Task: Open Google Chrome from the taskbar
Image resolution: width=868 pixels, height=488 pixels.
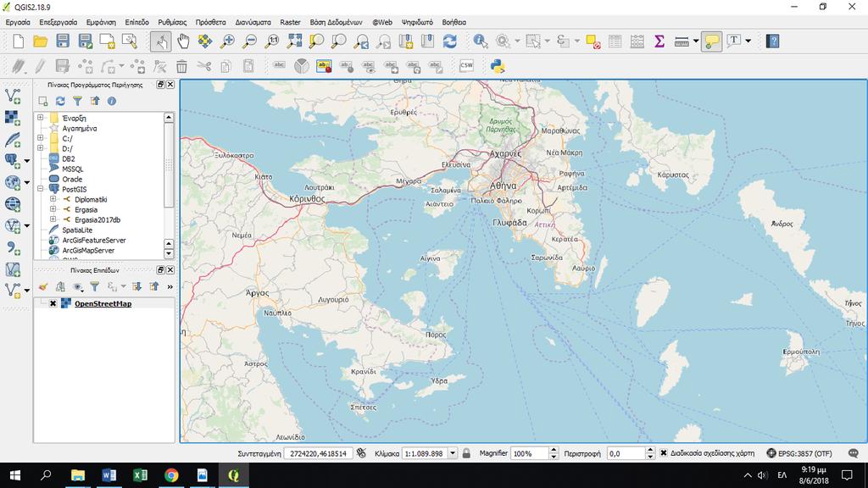Action: pyautogui.click(x=171, y=475)
